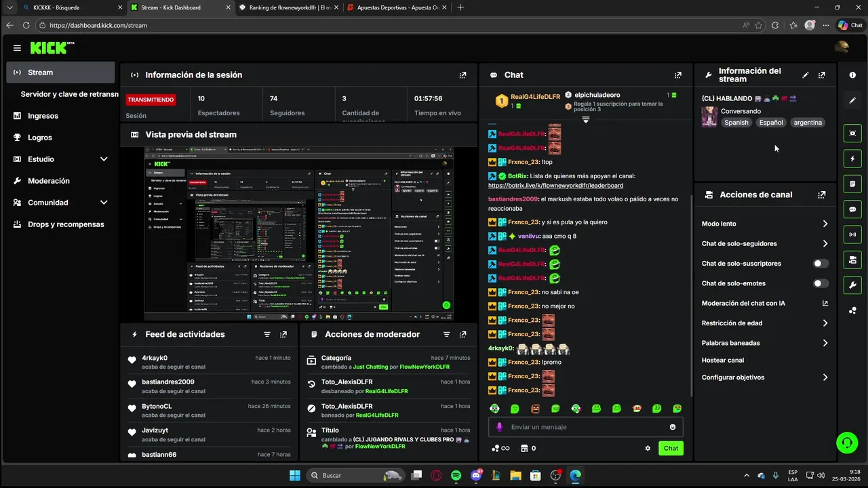
Task: Open Moderación del chat con IA
Action: (765, 304)
